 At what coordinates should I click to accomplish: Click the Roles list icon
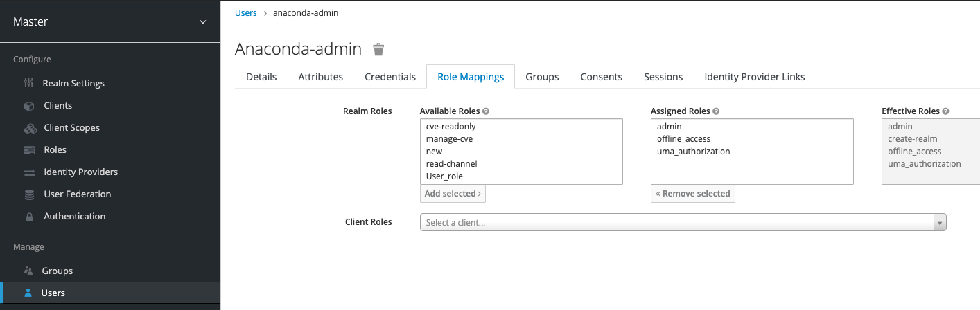pyautogui.click(x=29, y=150)
